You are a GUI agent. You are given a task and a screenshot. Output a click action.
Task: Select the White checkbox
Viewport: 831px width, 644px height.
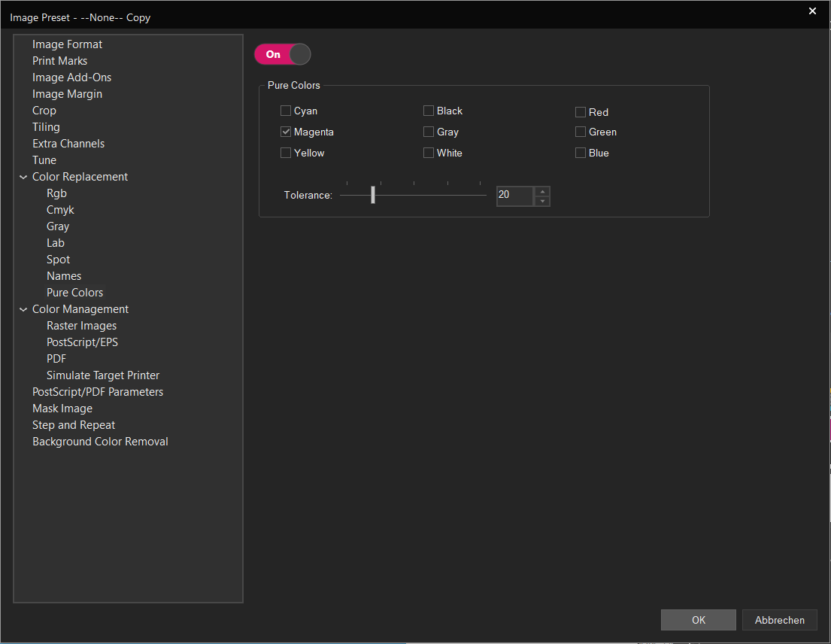click(428, 153)
